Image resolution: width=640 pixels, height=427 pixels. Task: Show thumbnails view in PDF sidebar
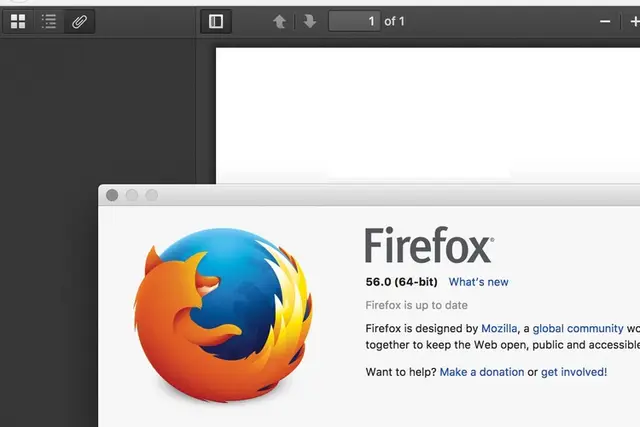[18, 21]
